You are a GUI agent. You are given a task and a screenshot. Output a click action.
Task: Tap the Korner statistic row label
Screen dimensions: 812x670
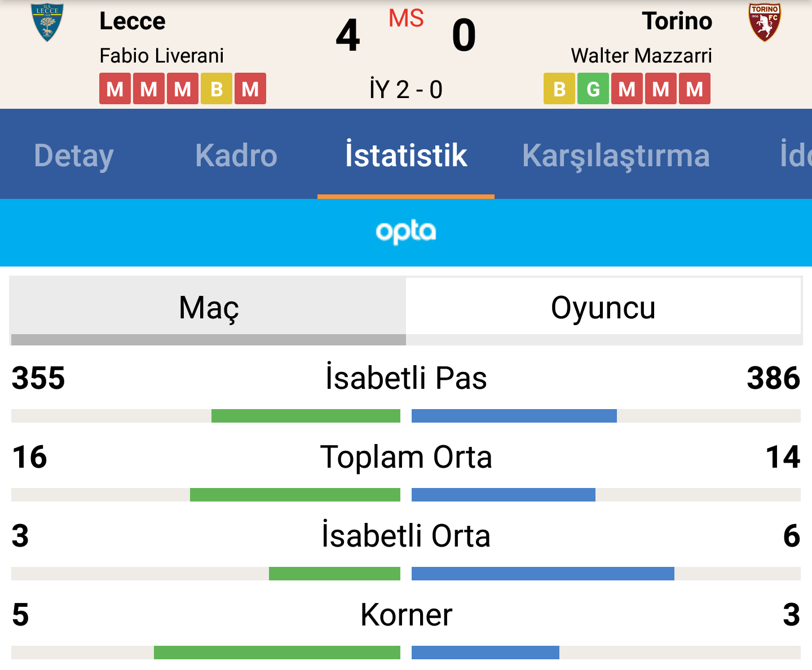[406, 614]
